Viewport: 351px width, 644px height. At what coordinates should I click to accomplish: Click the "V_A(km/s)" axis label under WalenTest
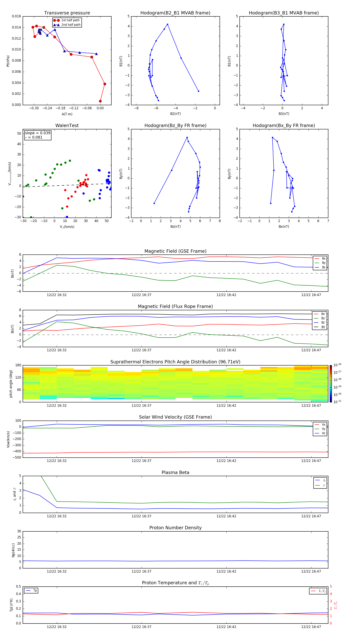click(x=67, y=227)
